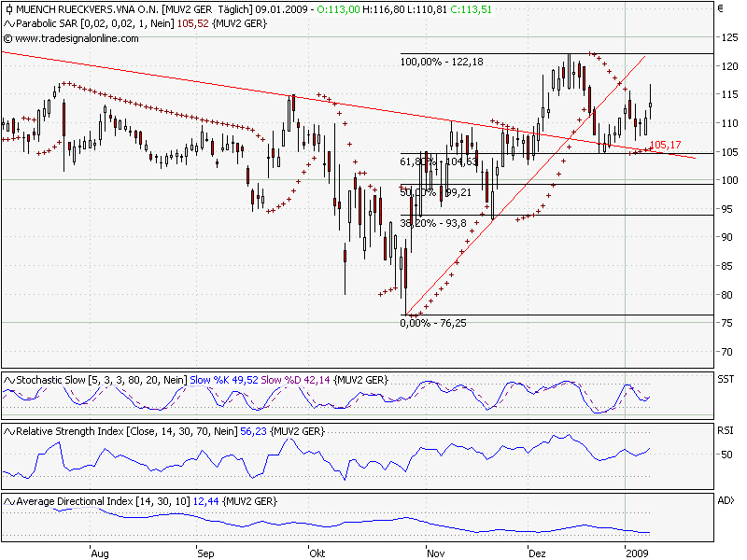
Task: Click the Fibonacci label 38,20% - 93,8
Action: tap(433, 223)
